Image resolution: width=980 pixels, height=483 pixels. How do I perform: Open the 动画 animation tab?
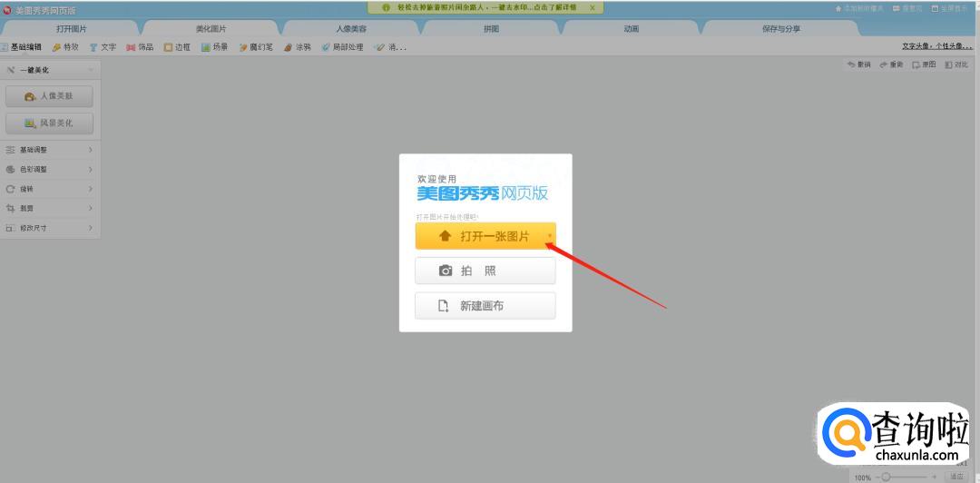point(632,29)
